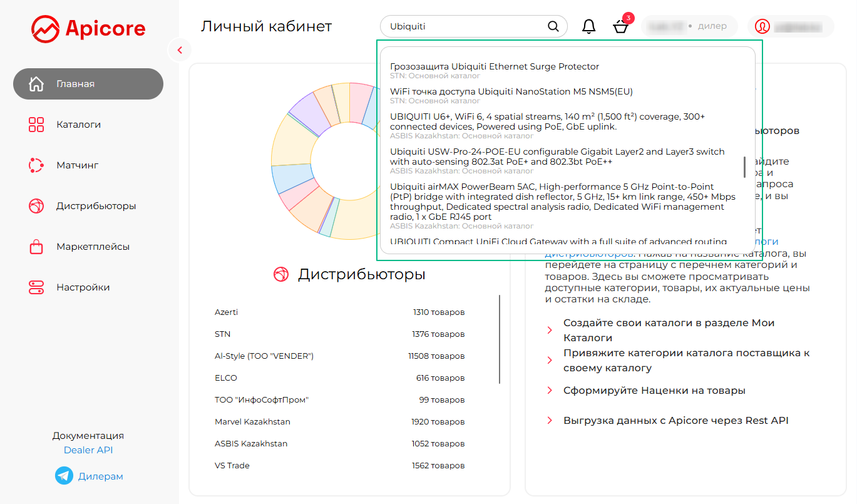Expand Создайте свои каталоги chevron
Viewport: 857px width, 504px height.
tap(550, 331)
